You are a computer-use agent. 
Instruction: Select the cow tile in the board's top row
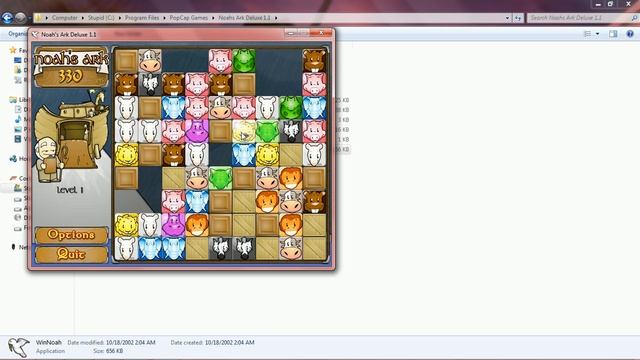pos(150,61)
